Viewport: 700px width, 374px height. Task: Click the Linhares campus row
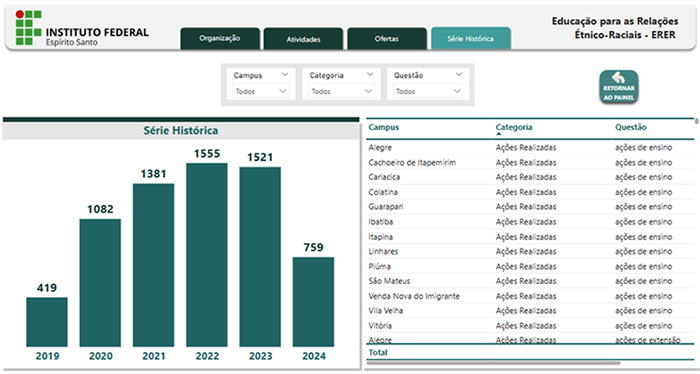pos(530,251)
